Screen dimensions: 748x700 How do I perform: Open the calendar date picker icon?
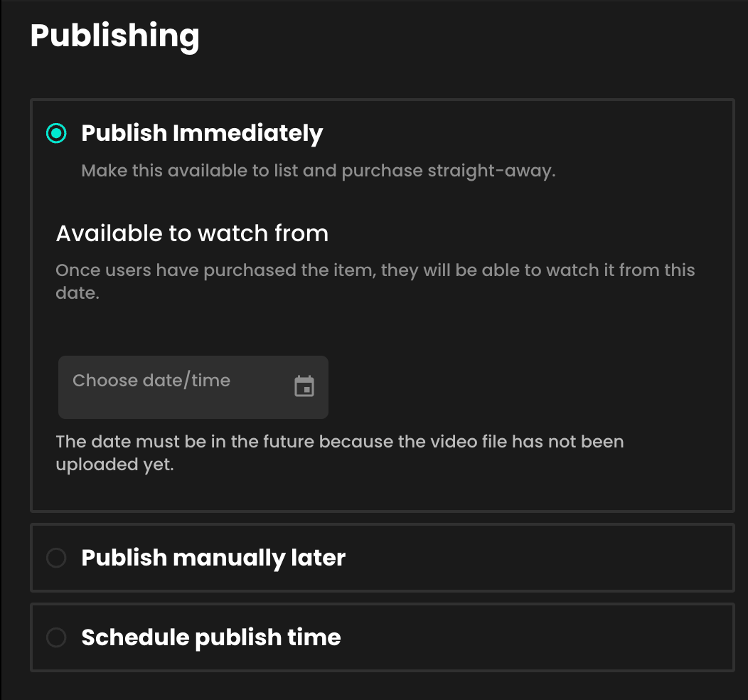304,386
